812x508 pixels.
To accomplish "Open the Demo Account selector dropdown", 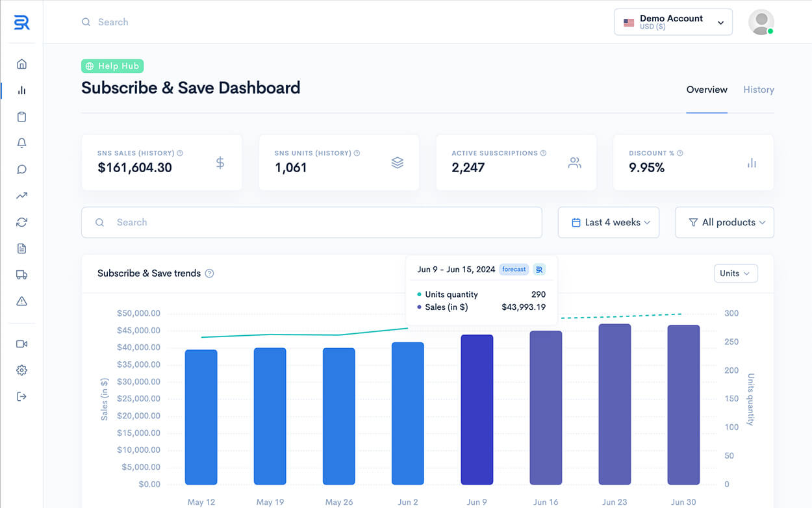I will 673,22.
